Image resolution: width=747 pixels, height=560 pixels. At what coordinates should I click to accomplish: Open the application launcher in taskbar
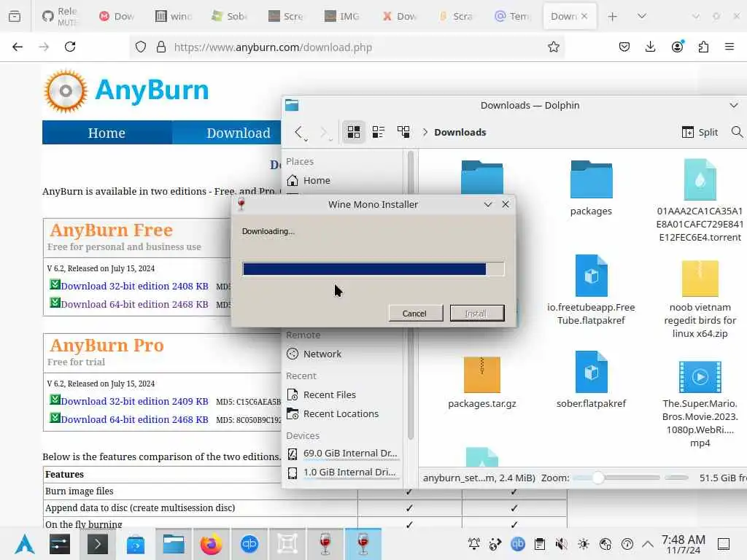point(25,544)
